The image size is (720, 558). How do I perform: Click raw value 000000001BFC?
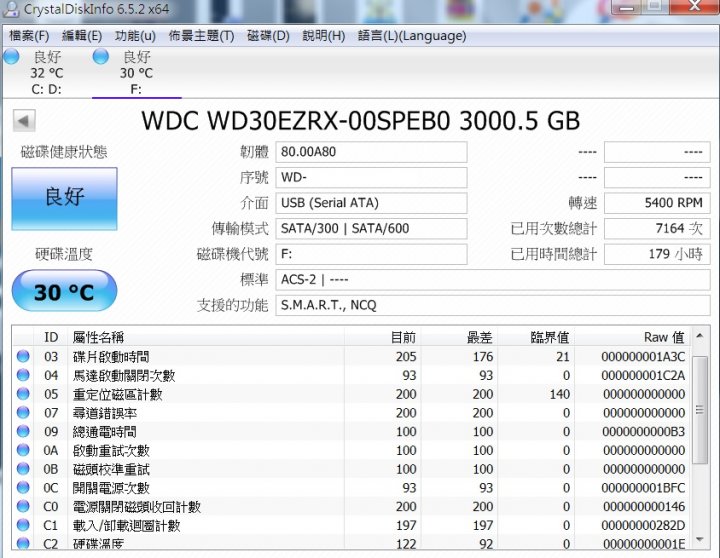[643, 488]
